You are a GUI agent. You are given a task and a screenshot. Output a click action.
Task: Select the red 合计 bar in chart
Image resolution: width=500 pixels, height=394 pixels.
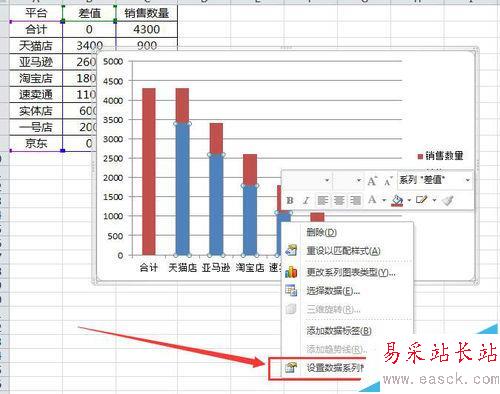149,172
